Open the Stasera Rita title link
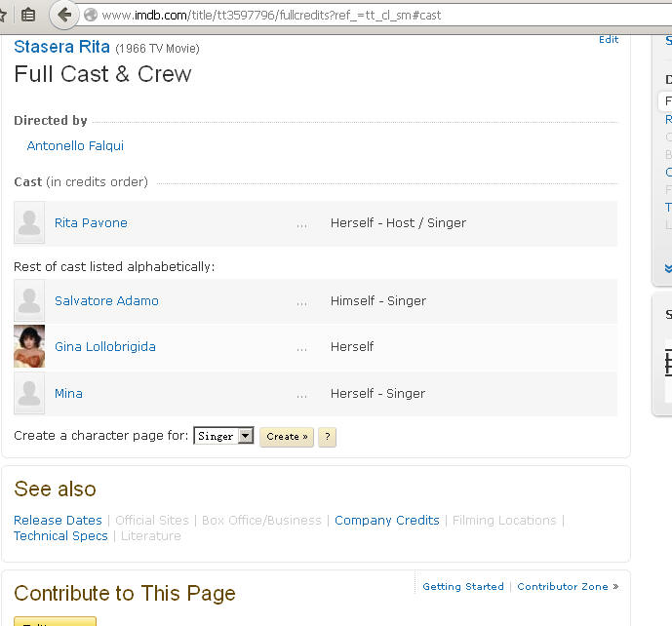Screen dimensions: 672x626 [x=61, y=47]
